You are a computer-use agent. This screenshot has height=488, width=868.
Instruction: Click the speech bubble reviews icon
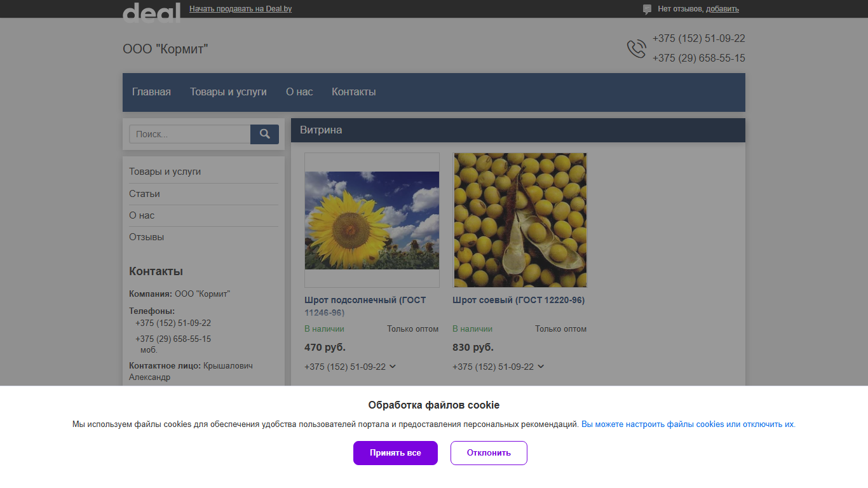(647, 10)
